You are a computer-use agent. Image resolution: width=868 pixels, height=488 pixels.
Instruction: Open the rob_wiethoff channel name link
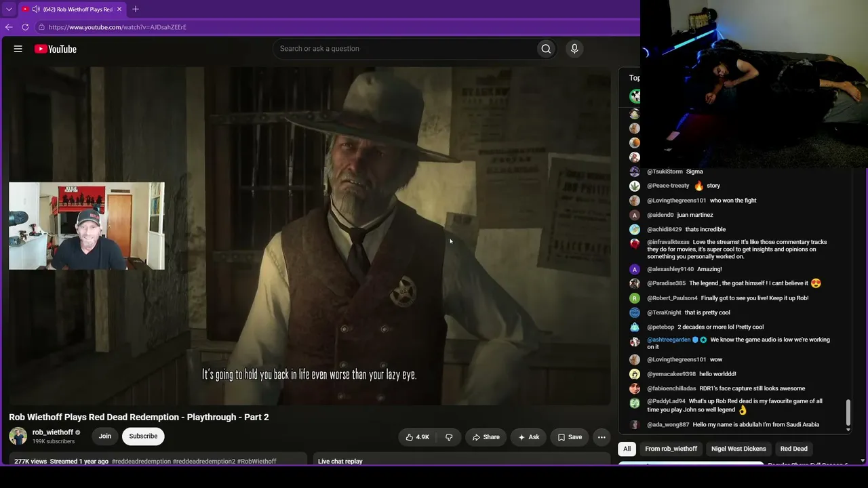coord(52,432)
